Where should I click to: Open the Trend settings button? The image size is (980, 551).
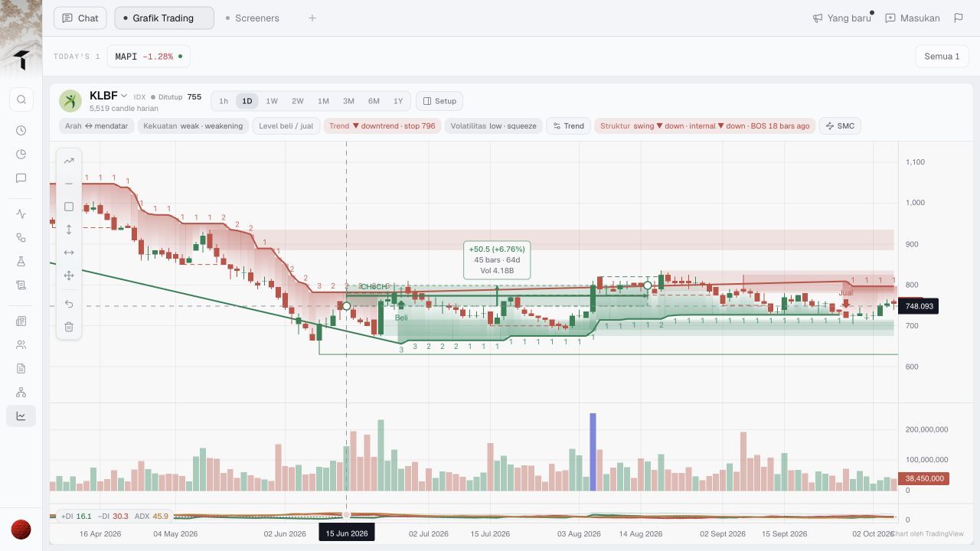tap(568, 126)
